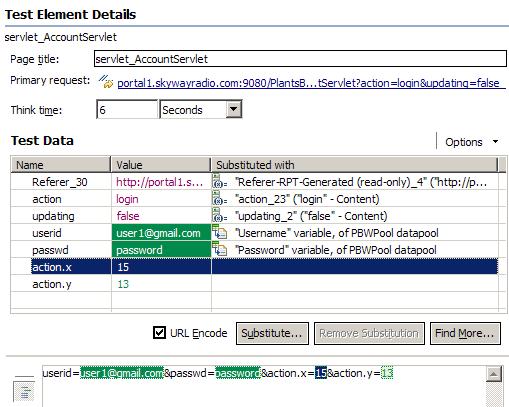Click the Find More... button
This screenshot has width=509, height=407.
tap(465, 333)
